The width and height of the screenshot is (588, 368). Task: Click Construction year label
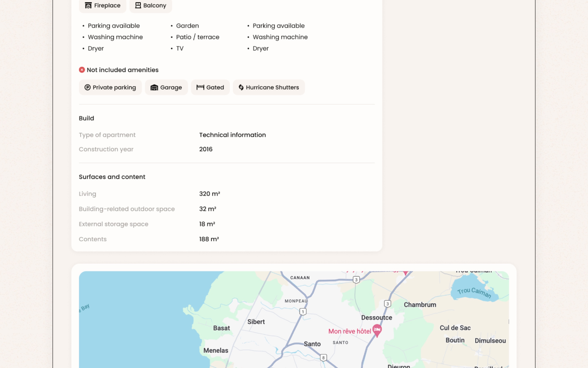tap(106, 149)
